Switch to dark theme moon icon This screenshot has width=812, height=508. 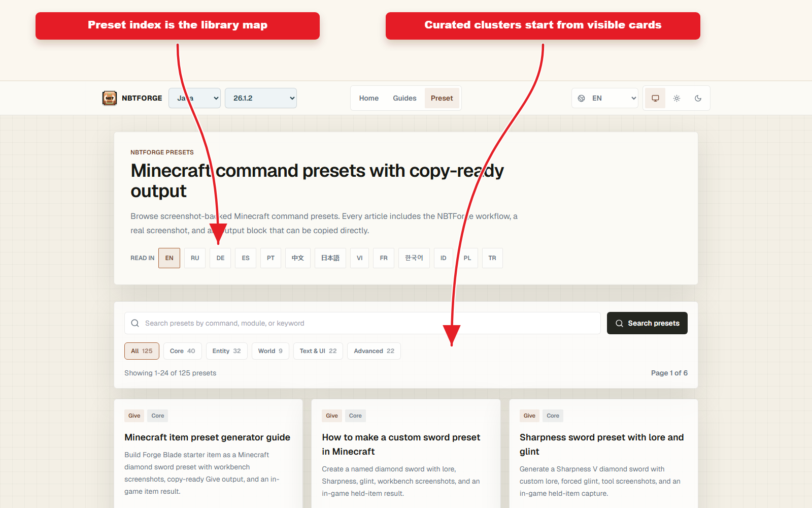tap(698, 98)
